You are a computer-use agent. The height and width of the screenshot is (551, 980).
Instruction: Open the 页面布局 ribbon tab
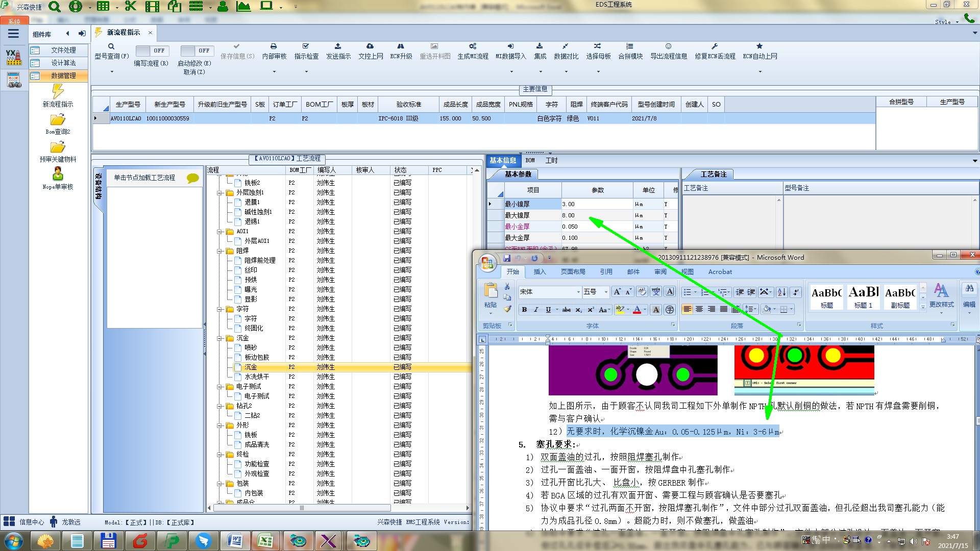pyautogui.click(x=573, y=272)
